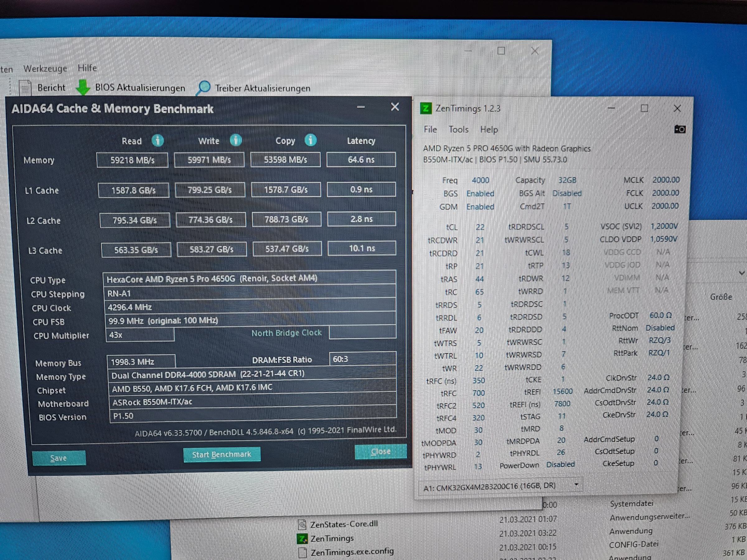
Task: Click the Treiber Aktualisierungen magnifier icon
Action: (203, 87)
